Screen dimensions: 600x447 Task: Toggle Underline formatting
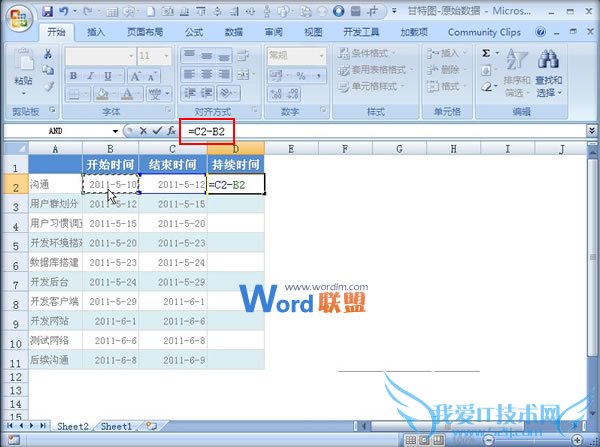(x=108, y=76)
